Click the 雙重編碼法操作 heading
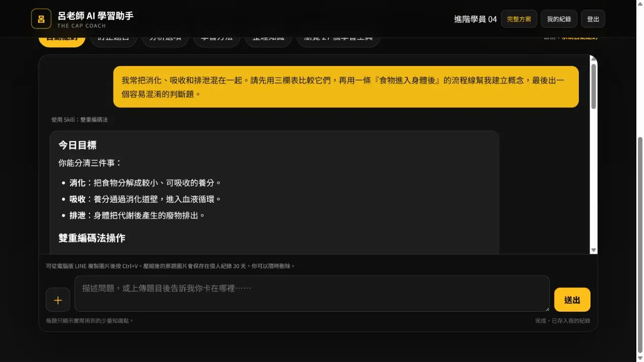644x362 pixels. (x=92, y=238)
